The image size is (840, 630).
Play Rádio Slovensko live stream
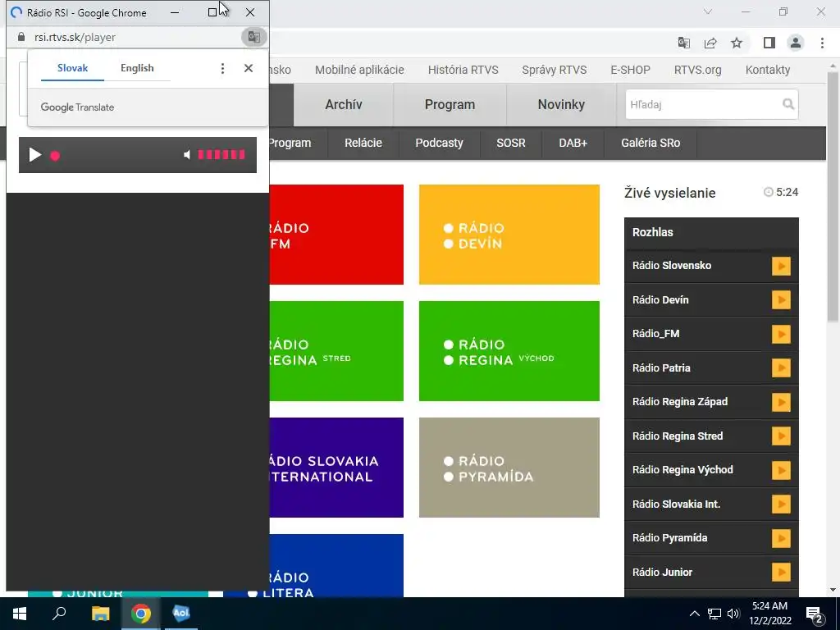[781, 266]
